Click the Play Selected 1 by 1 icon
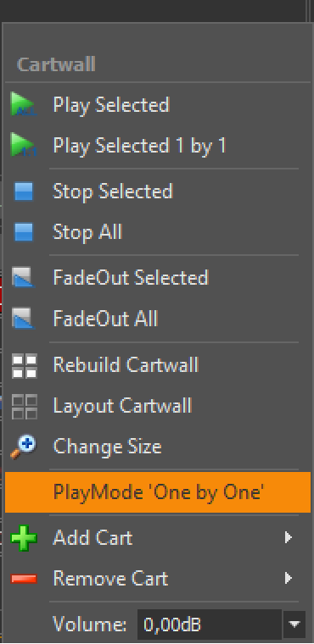Image resolution: width=314 pixels, height=644 pixels. coord(23,145)
